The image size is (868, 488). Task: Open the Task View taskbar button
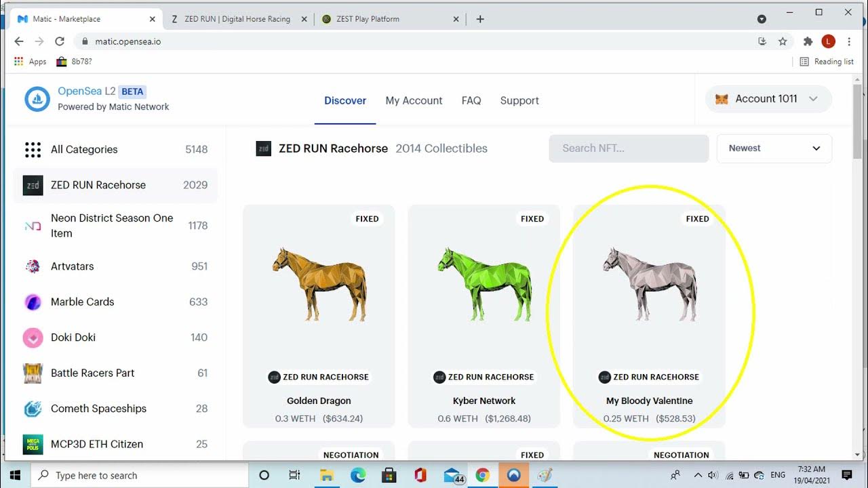(x=294, y=475)
